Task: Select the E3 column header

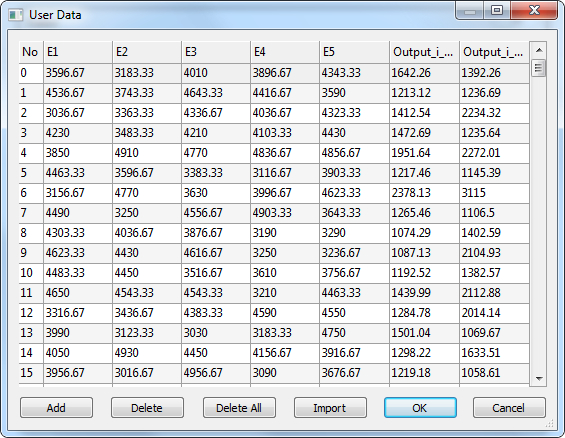Action: point(215,52)
